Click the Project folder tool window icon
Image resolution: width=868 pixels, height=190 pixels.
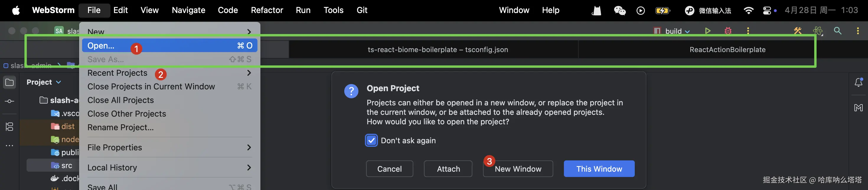click(x=9, y=82)
